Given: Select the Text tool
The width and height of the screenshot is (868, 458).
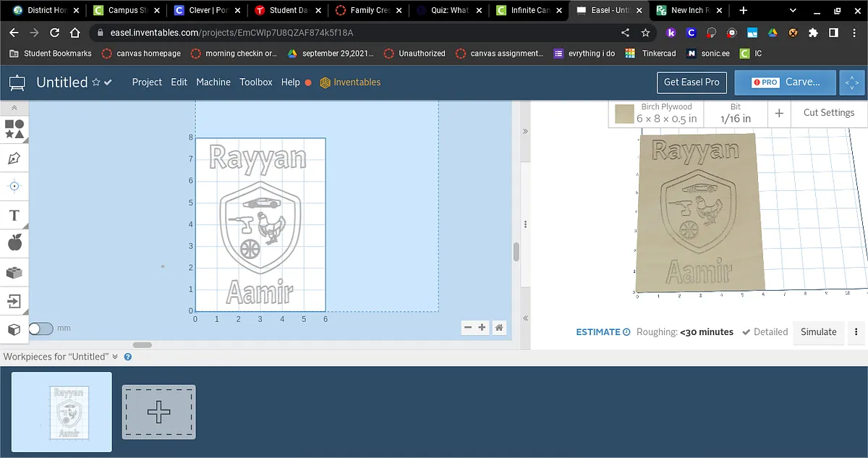Looking at the screenshot, I should (14, 215).
